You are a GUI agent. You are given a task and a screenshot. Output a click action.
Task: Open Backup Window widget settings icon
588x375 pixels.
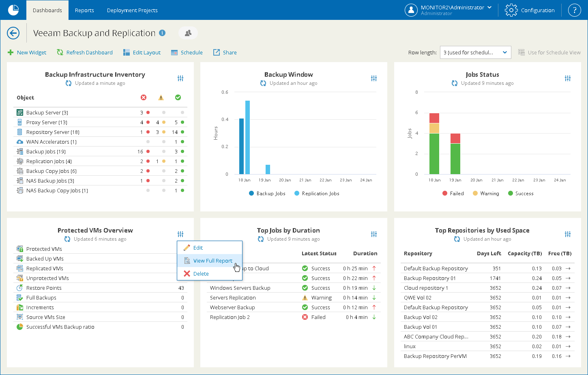click(x=374, y=78)
